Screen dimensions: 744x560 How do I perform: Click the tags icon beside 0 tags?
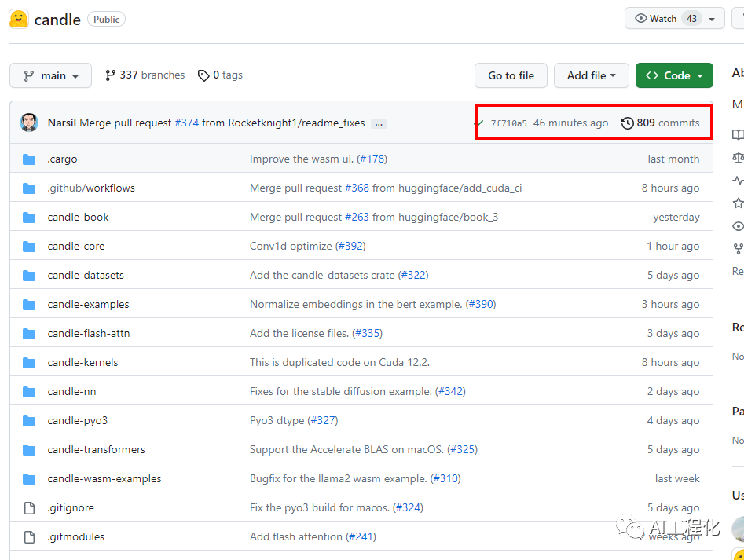point(203,75)
